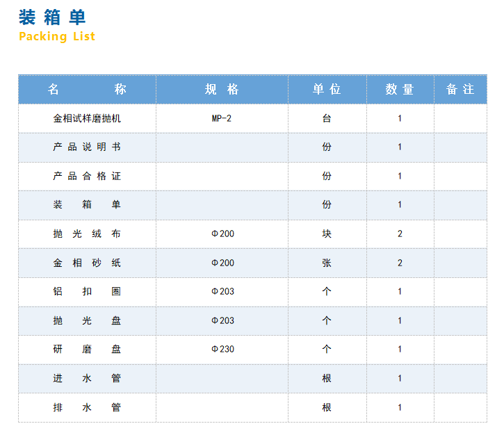504x433 pixels.
Task: Click unit 个 in 抛光盘 row
Action: [327, 320]
